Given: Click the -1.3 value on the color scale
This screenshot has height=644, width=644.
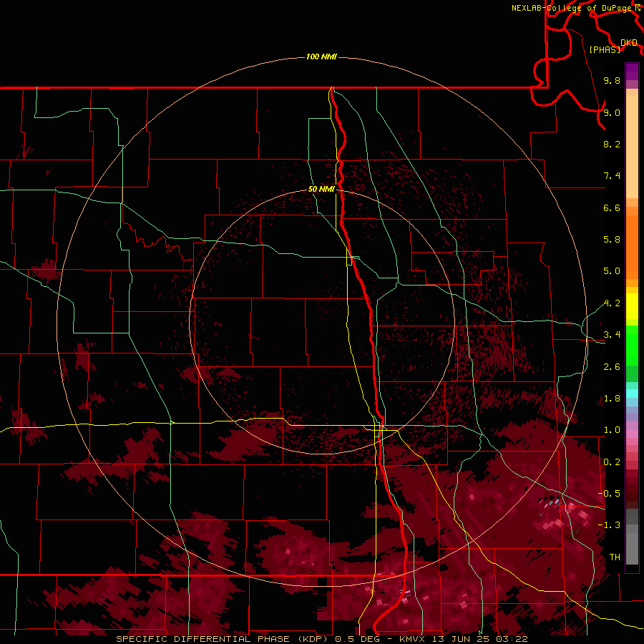Looking at the screenshot, I should click(x=609, y=525).
